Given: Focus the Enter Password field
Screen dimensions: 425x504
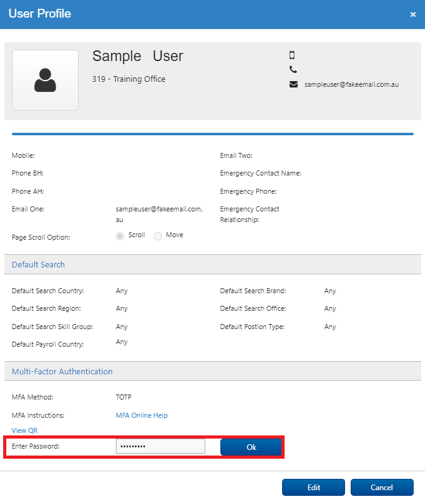Looking at the screenshot, I should [x=160, y=446].
